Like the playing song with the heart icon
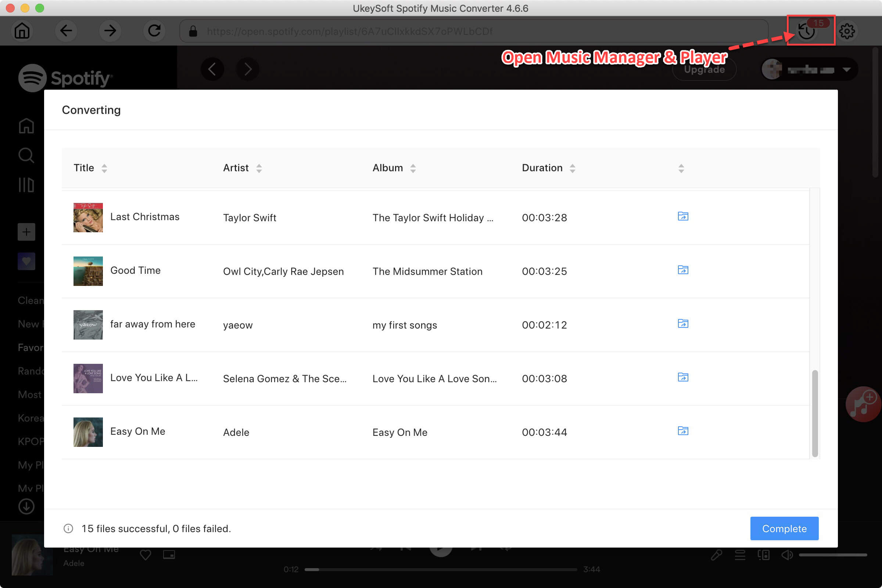This screenshot has height=588, width=882. click(x=146, y=555)
